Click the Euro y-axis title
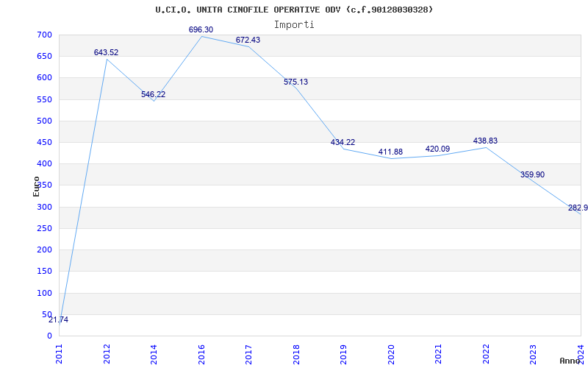This screenshot has height=368, width=588. [36, 186]
